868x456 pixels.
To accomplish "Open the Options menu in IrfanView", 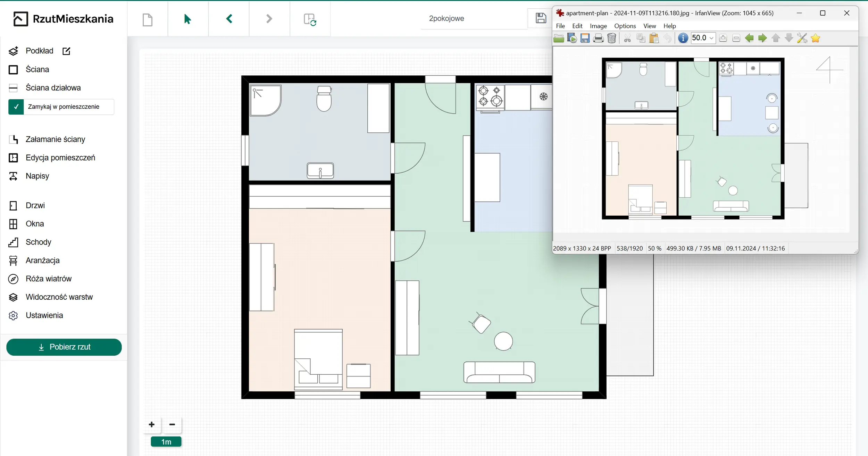I will click(x=625, y=26).
